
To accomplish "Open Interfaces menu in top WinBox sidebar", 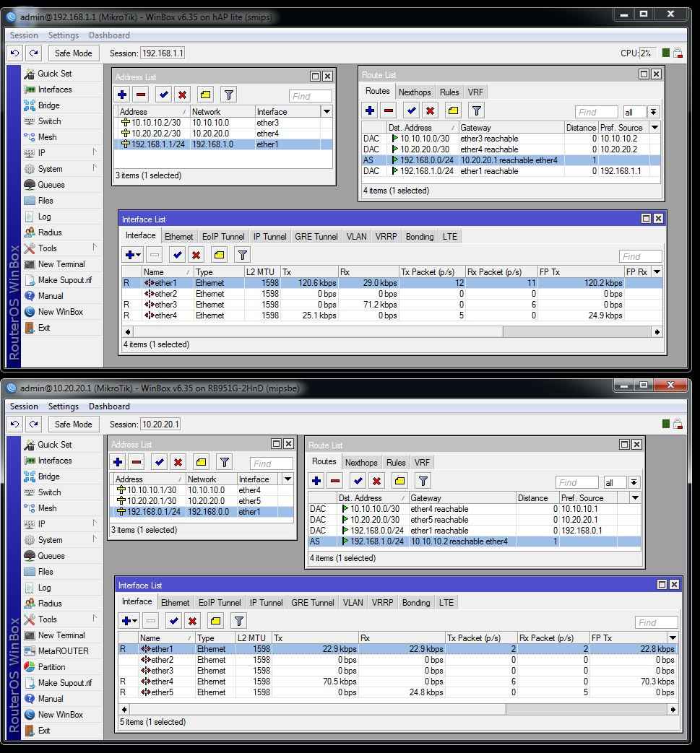I will (55, 90).
